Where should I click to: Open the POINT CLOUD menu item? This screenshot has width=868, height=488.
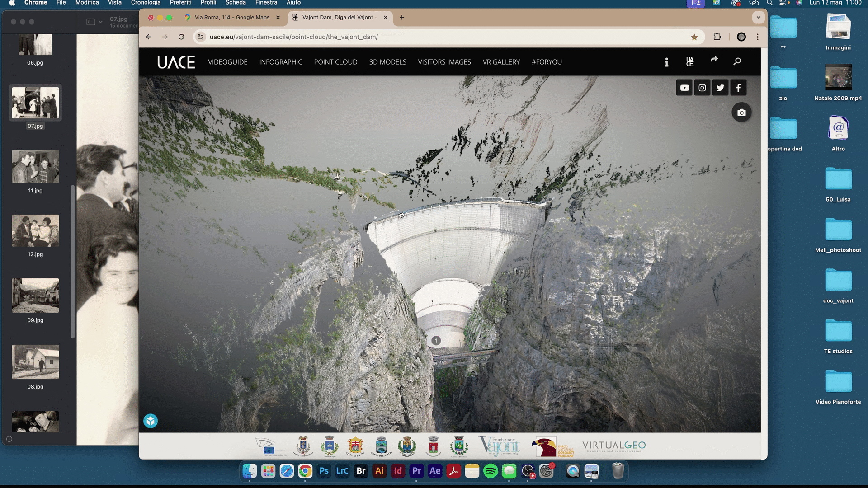point(335,62)
